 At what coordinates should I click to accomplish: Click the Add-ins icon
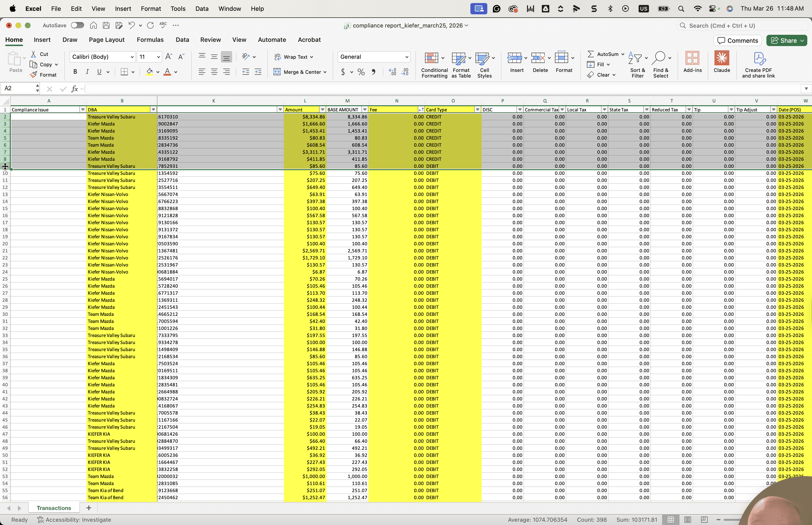(692, 62)
